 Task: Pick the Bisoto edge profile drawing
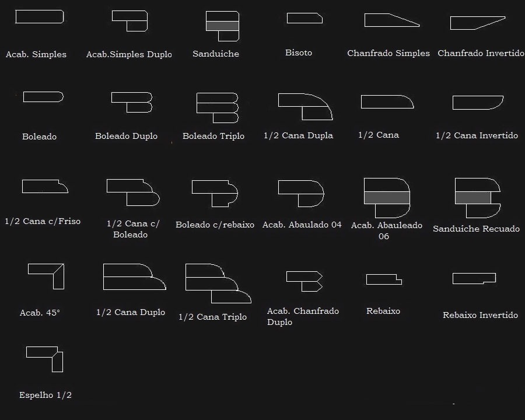click(x=304, y=18)
